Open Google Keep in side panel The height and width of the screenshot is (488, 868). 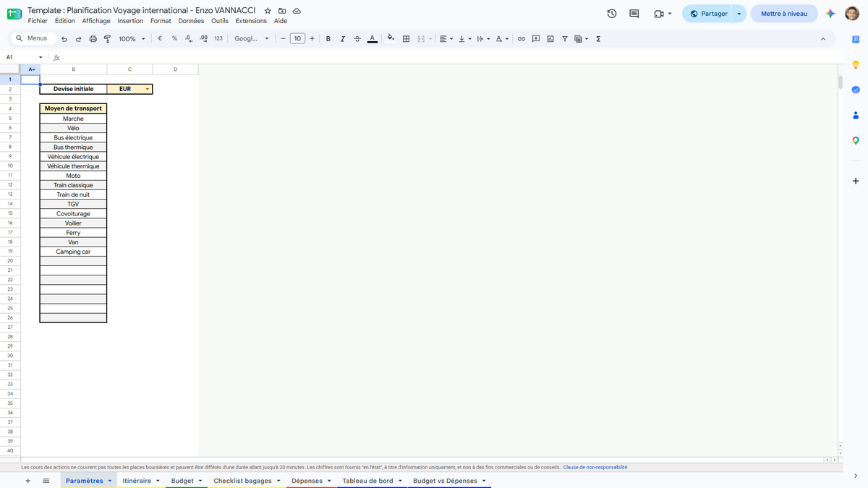[x=856, y=65]
